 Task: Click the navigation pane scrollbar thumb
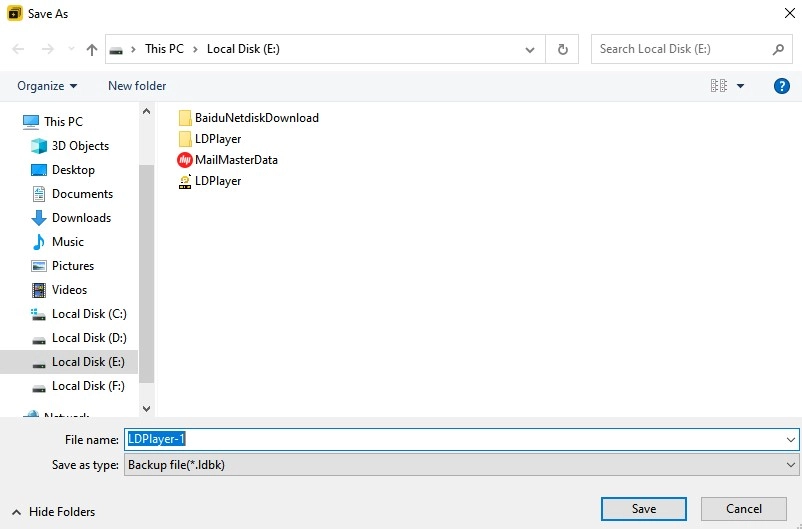coord(146,274)
